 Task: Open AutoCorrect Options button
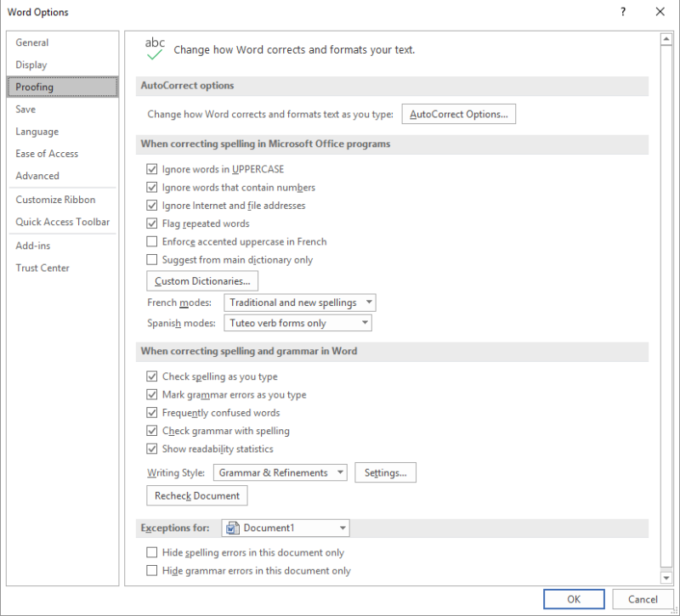(x=458, y=114)
